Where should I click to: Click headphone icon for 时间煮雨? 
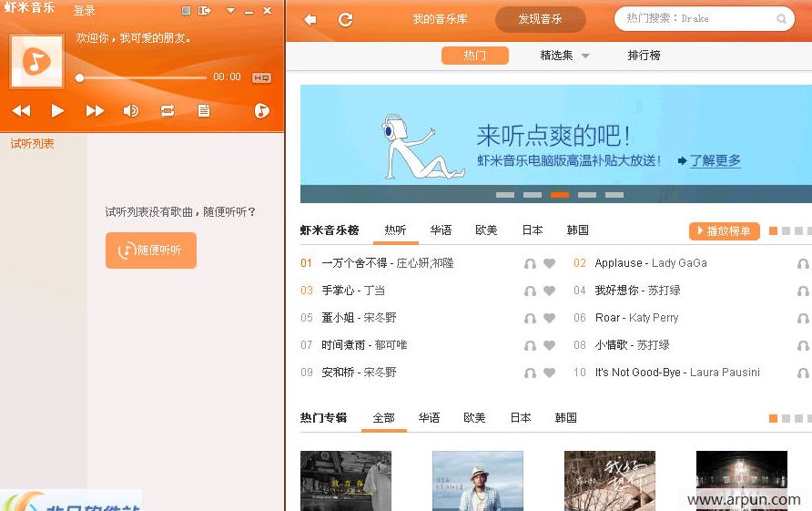point(530,346)
